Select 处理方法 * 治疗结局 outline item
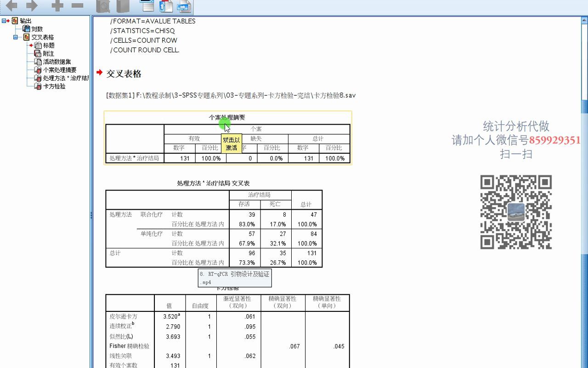Screen dimensions: 588x368 (x=66, y=78)
